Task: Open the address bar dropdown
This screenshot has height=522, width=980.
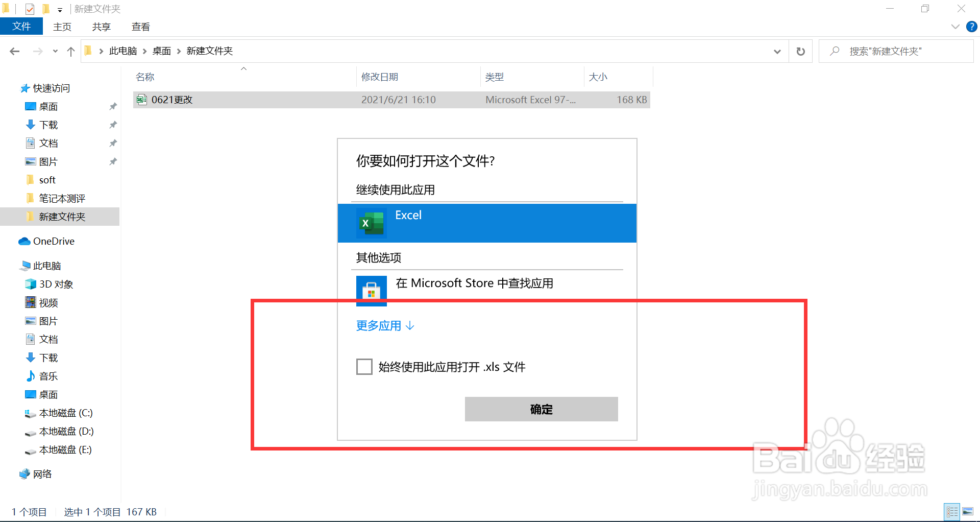Action: coord(777,51)
